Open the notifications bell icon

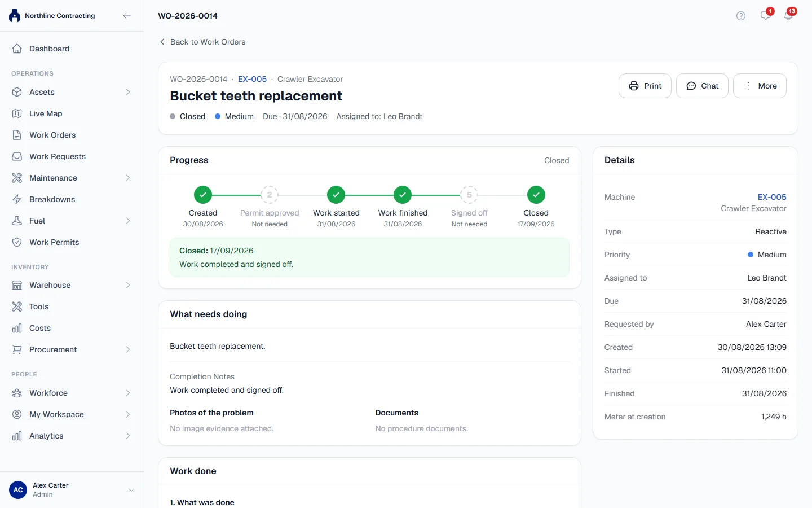[788, 16]
